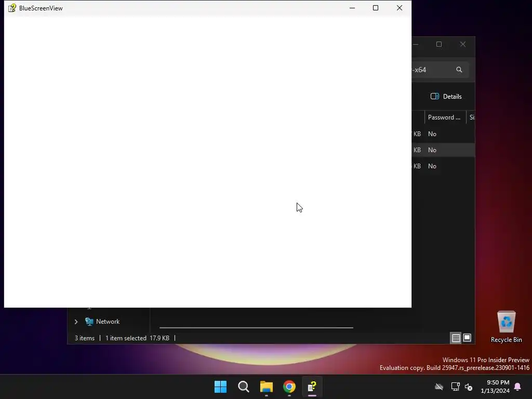This screenshot has height=399, width=532.
Task: Minimize the BlueScreenView window
Action: coord(352,8)
